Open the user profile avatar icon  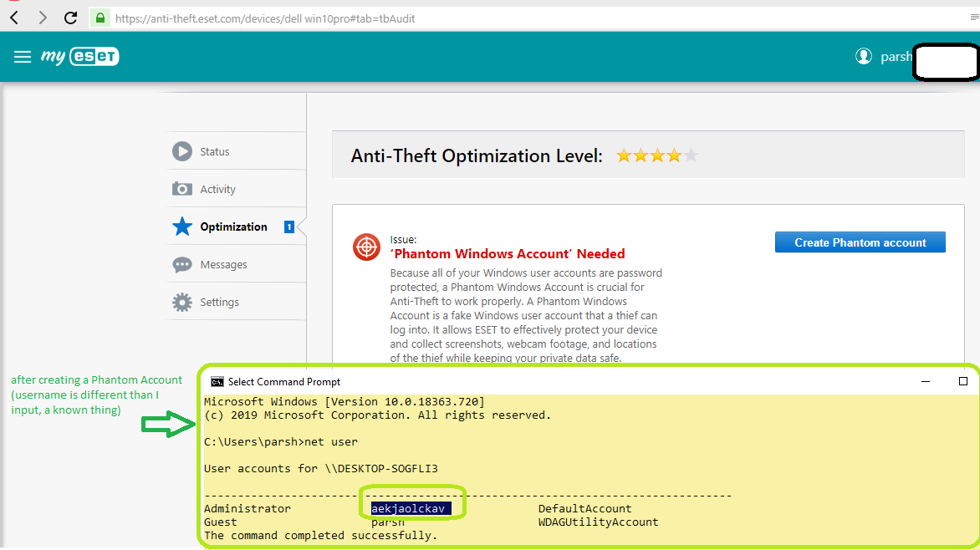coord(864,56)
